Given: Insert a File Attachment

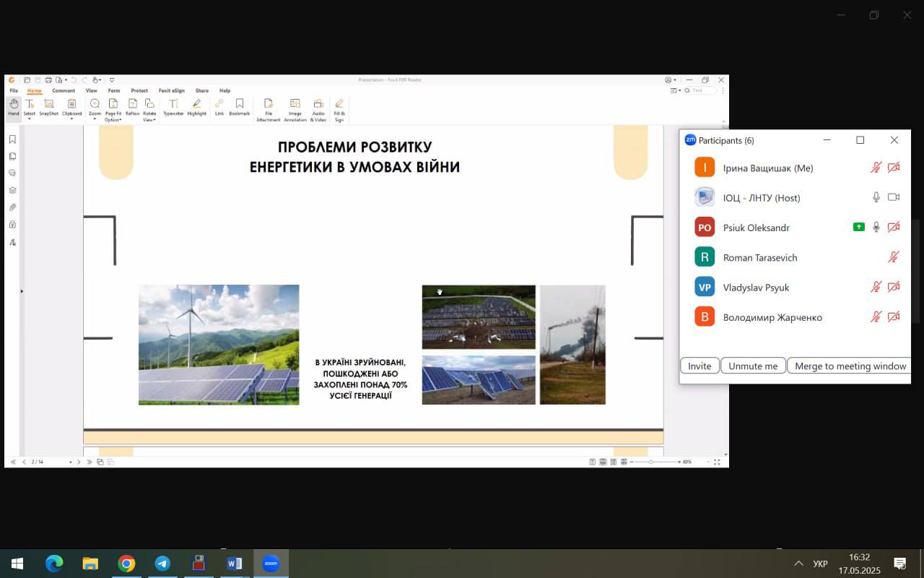Looking at the screenshot, I should coord(269,111).
